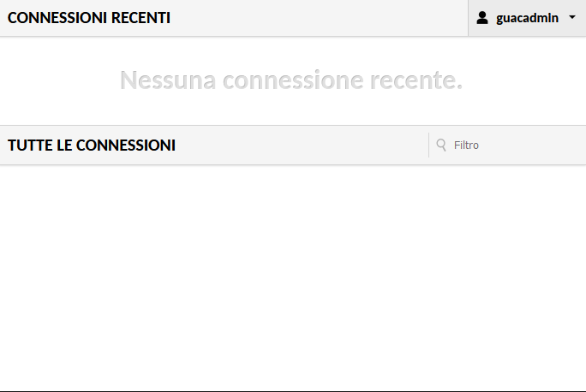Open the guacadmin user menu
This screenshot has width=586, height=392.
pos(527,18)
